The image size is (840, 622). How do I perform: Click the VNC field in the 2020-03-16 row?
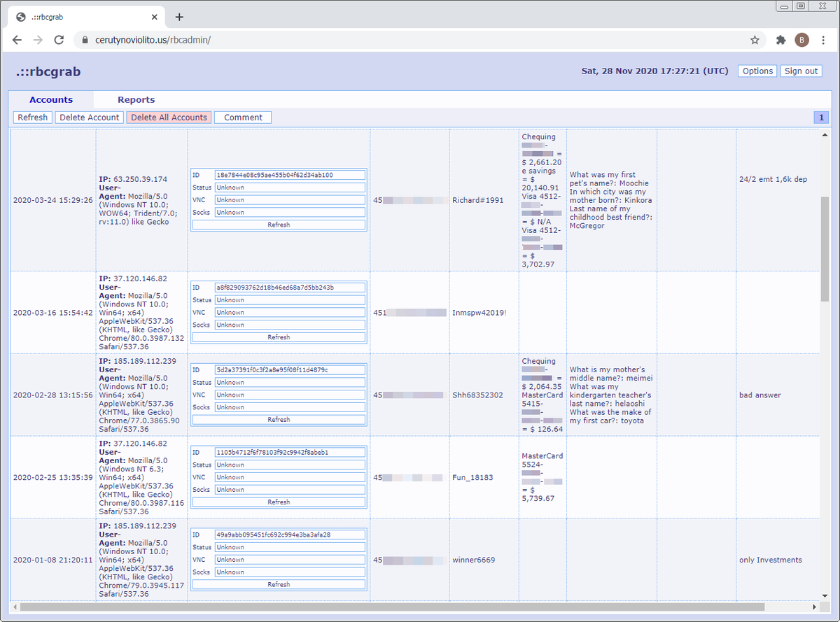[x=290, y=312]
